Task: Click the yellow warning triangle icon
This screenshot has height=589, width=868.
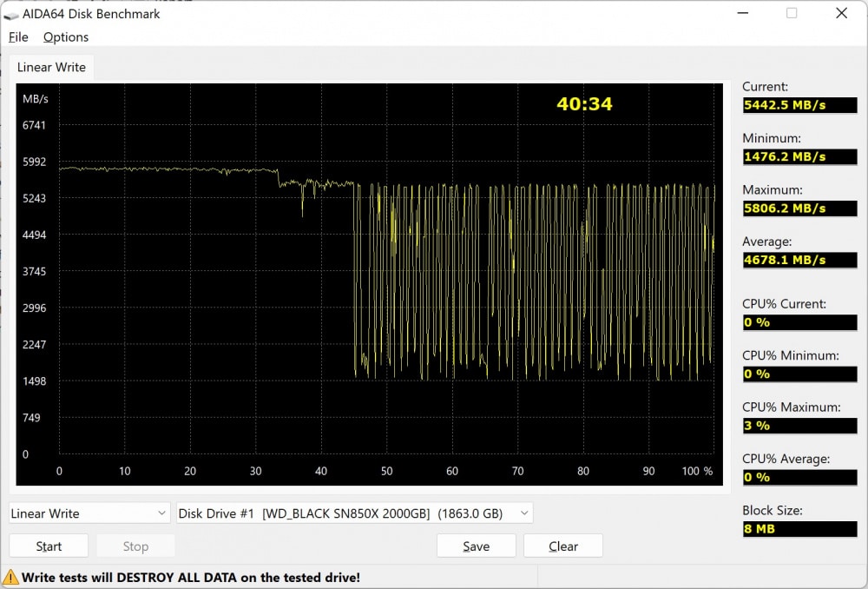Action: click(x=10, y=578)
